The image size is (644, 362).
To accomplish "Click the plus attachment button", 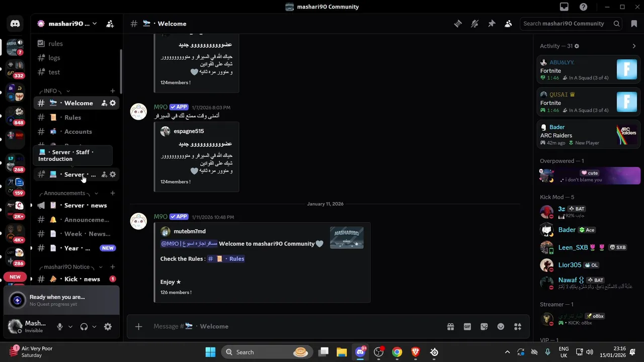I will pyautogui.click(x=138, y=326).
